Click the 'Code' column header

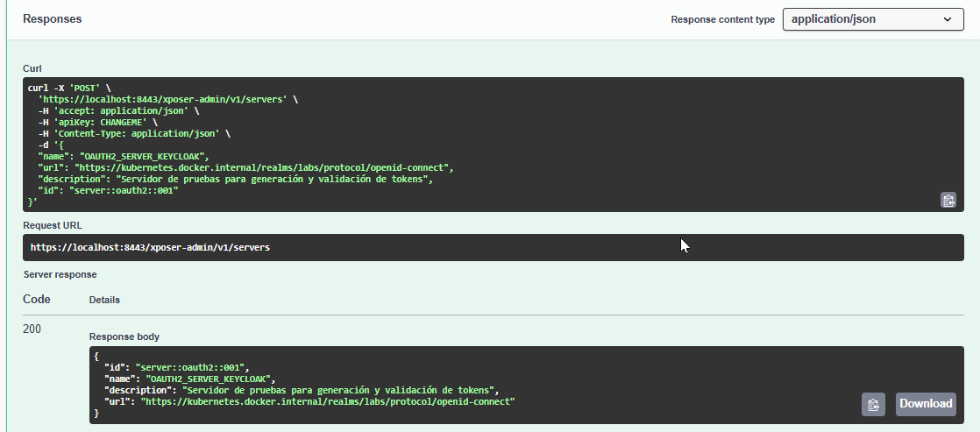tap(37, 300)
